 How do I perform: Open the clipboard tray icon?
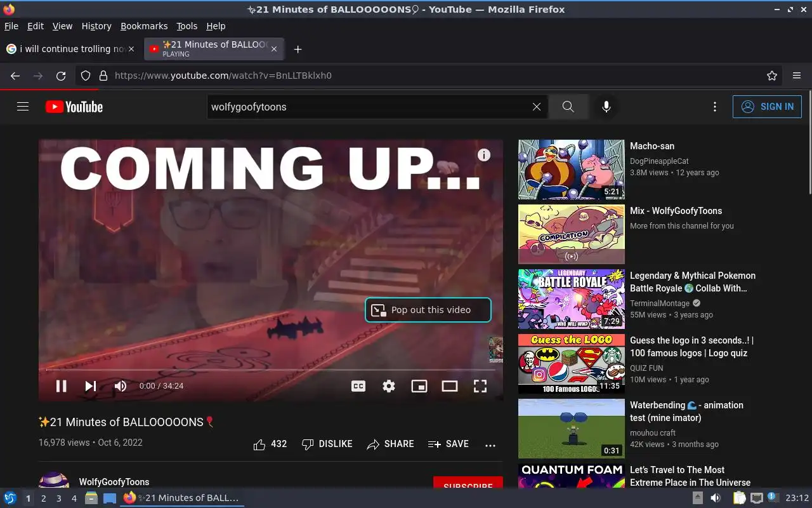point(740,498)
